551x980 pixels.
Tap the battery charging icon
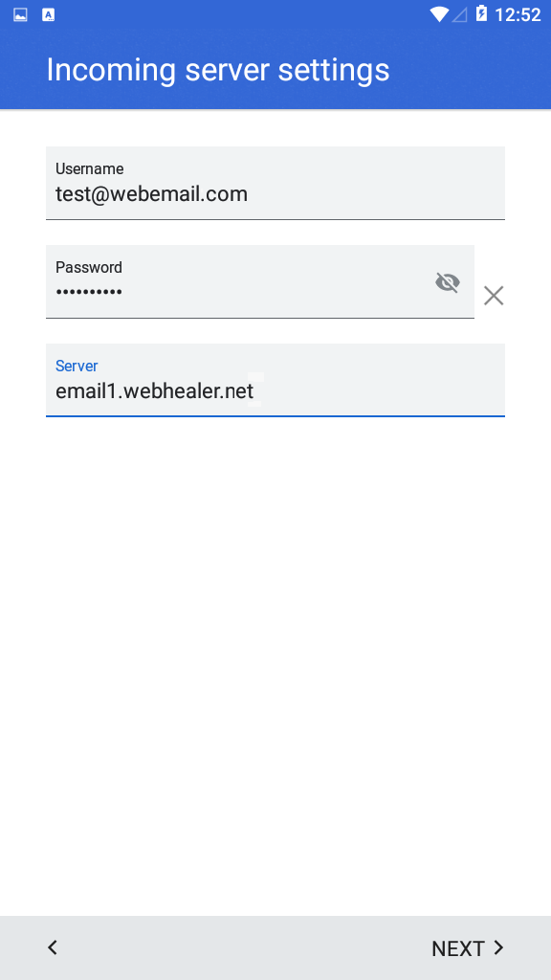482,13
